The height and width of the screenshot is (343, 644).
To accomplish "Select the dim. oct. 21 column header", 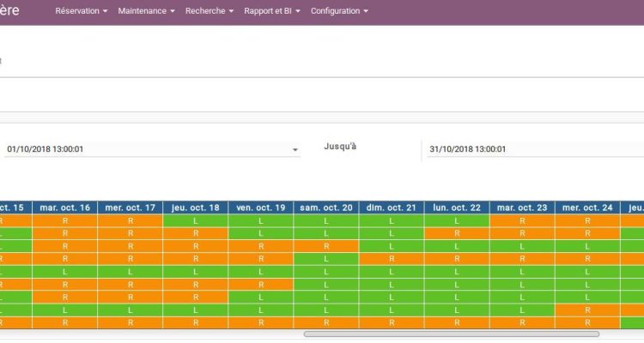I will coord(392,208).
